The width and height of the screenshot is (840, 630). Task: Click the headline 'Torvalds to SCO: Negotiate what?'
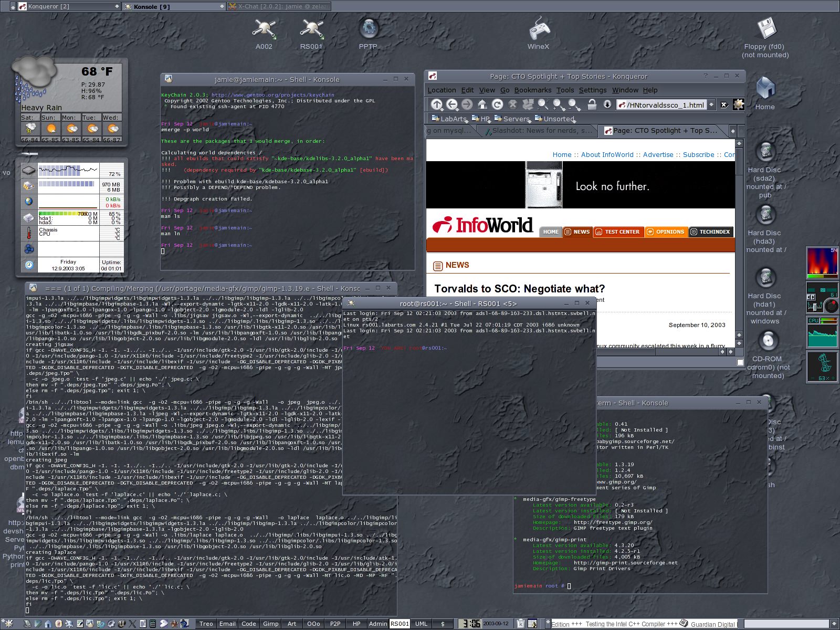[519, 289]
